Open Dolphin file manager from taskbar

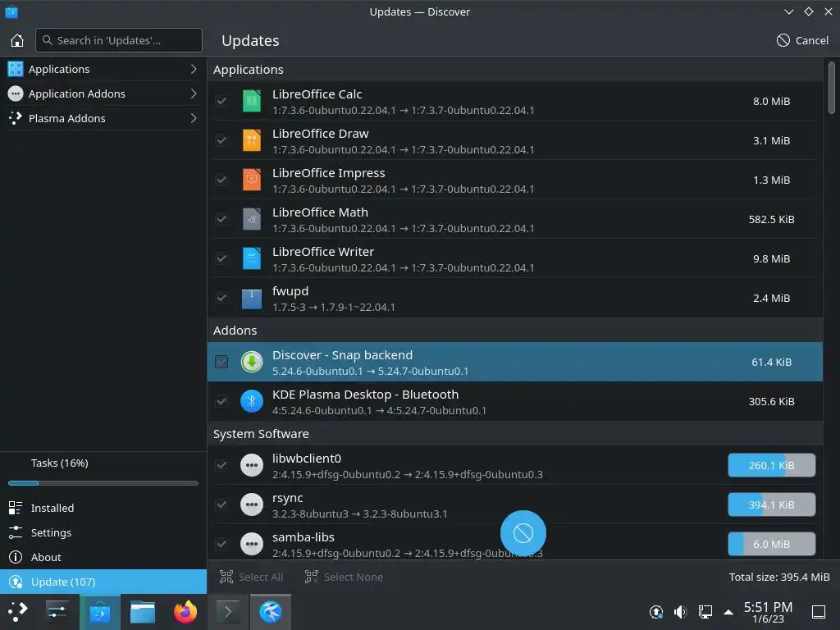pos(143,611)
